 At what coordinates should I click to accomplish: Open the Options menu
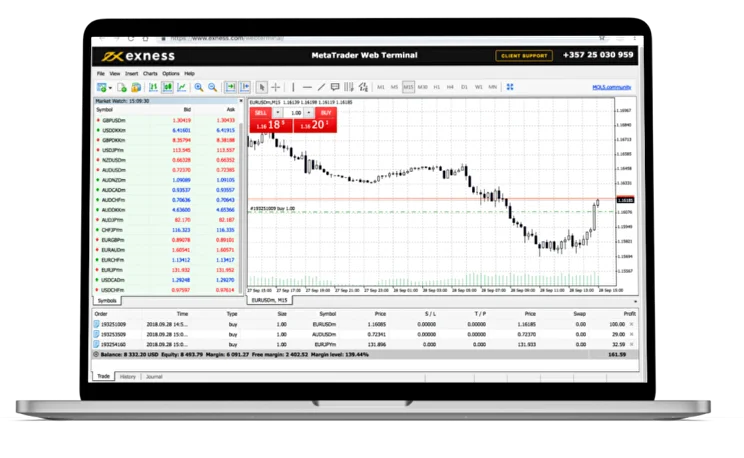[x=171, y=74]
